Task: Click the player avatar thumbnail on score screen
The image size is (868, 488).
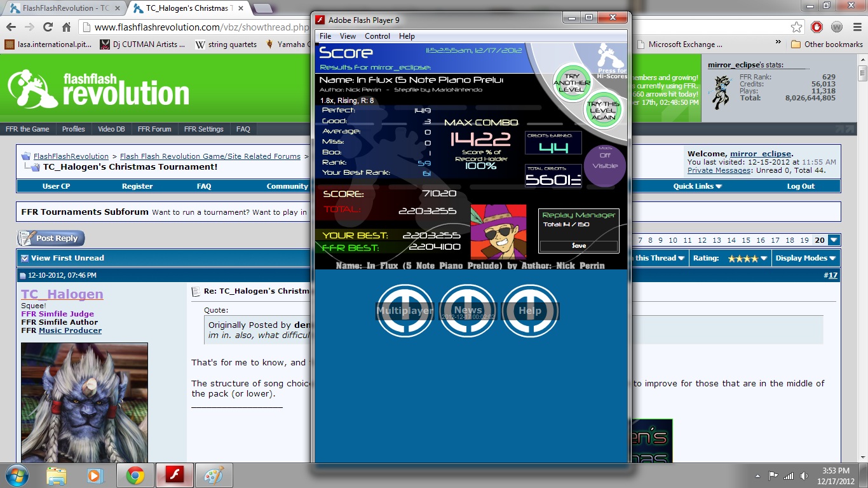Action: [x=498, y=231]
